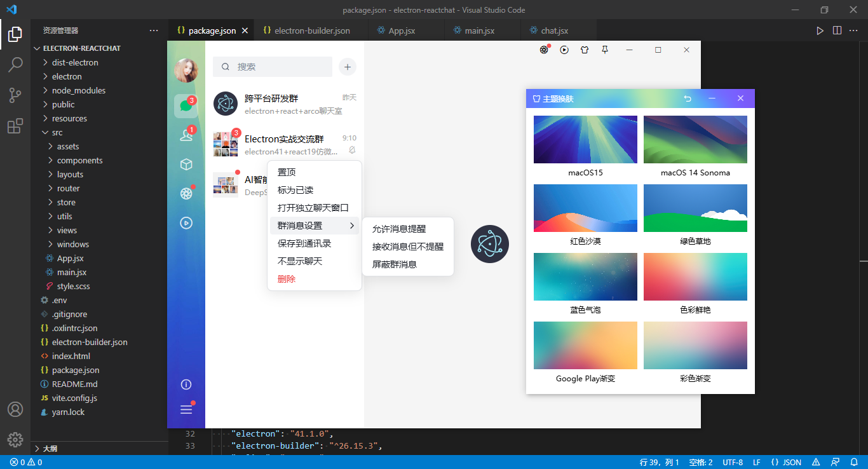Image resolution: width=868 pixels, height=469 pixels.
Task: Choose 打开独立聊天窗口 menu item
Action: (x=315, y=208)
